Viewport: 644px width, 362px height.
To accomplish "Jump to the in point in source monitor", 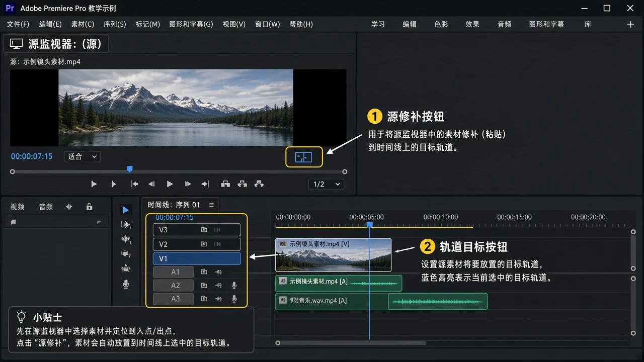I will [x=134, y=184].
